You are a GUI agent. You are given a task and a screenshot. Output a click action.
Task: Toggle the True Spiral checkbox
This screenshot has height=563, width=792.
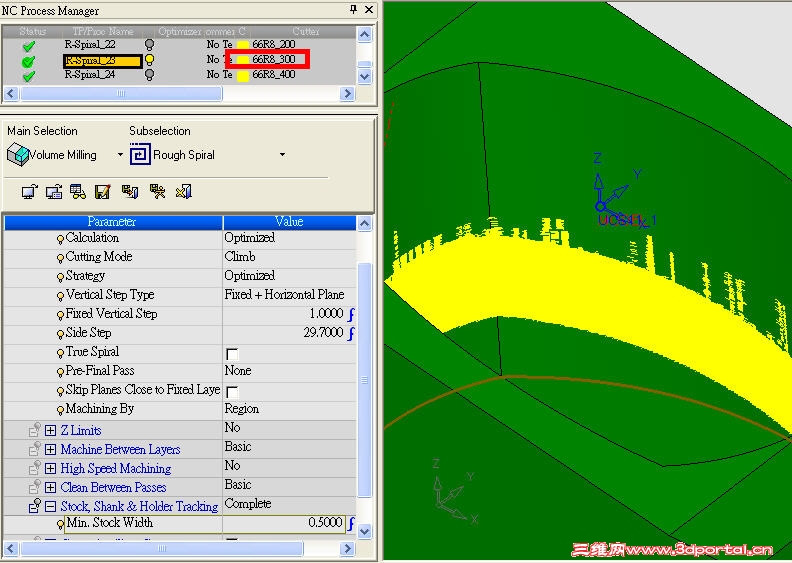pyautogui.click(x=232, y=353)
